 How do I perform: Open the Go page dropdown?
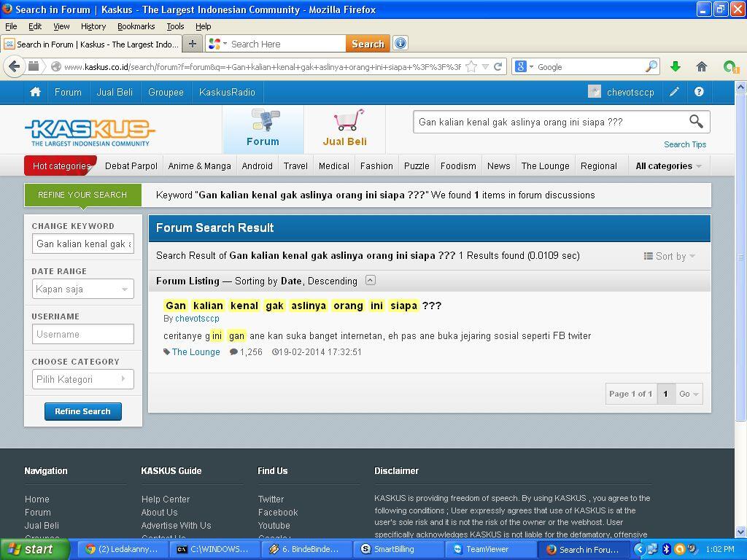click(689, 394)
